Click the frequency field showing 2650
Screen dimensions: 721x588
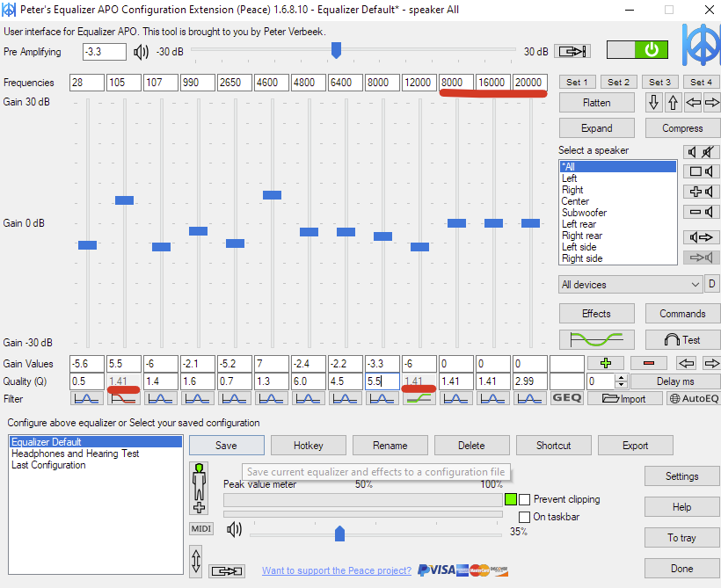[x=235, y=83]
